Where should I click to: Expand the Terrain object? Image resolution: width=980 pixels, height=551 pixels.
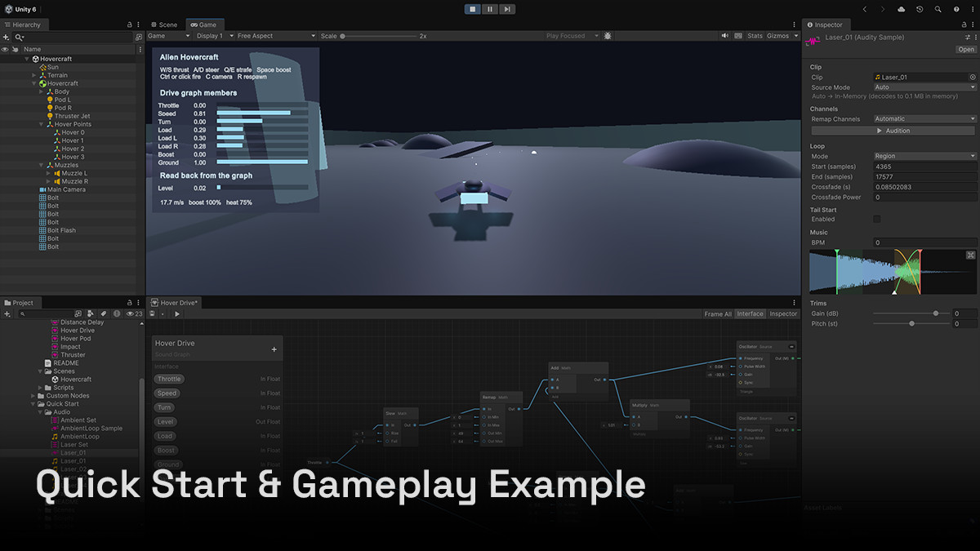tap(33, 75)
